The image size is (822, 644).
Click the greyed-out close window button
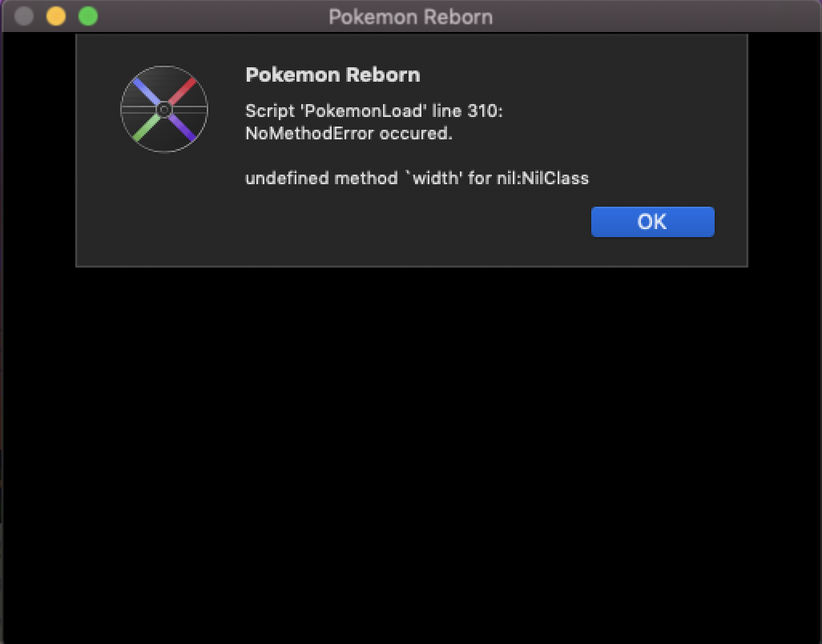click(x=24, y=16)
